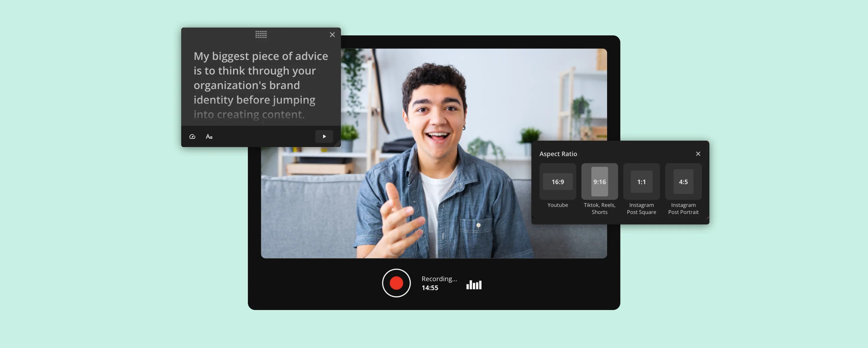This screenshot has width=868, height=348.
Task: Select the 9:16 aspect ratio tile
Action: (599, 182)
